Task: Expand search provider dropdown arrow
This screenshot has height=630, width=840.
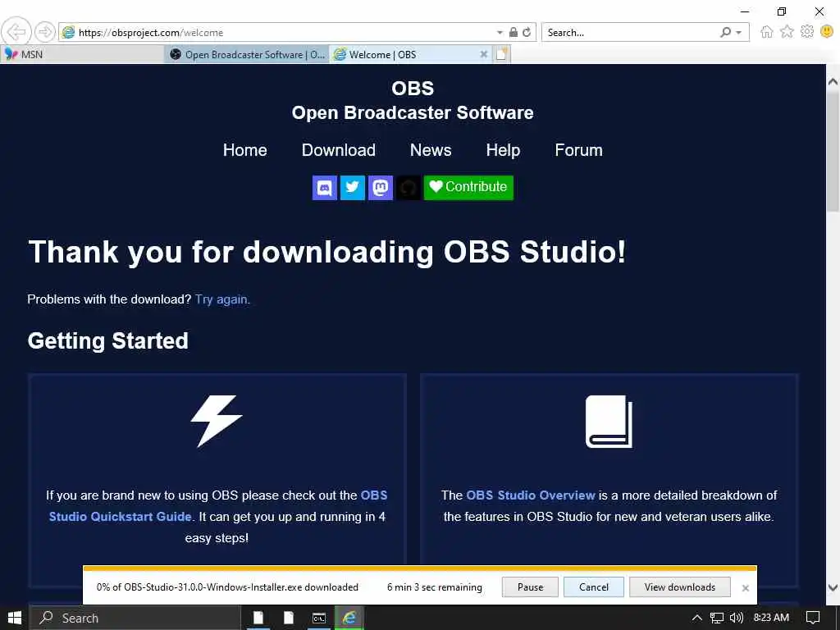Action: tap(739, 33)
